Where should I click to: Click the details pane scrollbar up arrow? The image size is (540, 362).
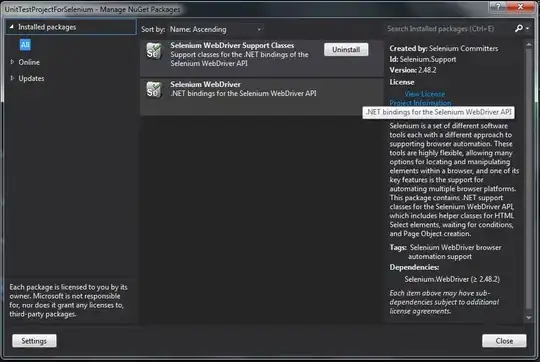[529, 44]
